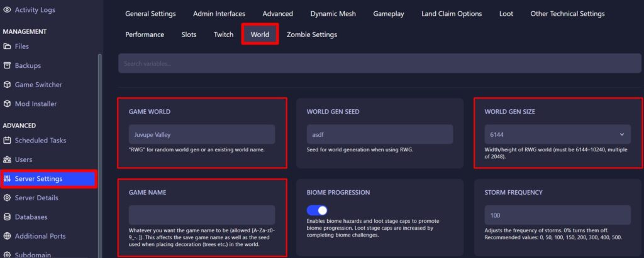The width and height of the screenshot is (644, 258).
Task: Click the Storm Frequency value field
Action: pos(557,215)
